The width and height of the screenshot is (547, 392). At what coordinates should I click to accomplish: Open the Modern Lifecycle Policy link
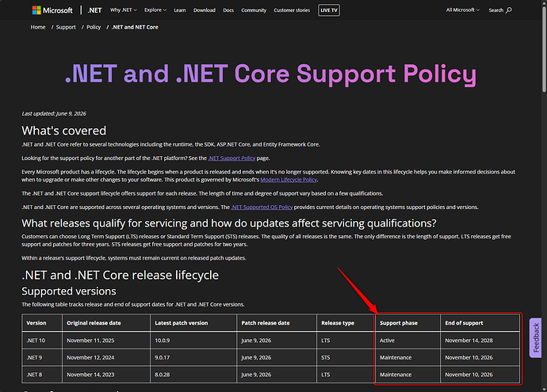coord(289,180)
